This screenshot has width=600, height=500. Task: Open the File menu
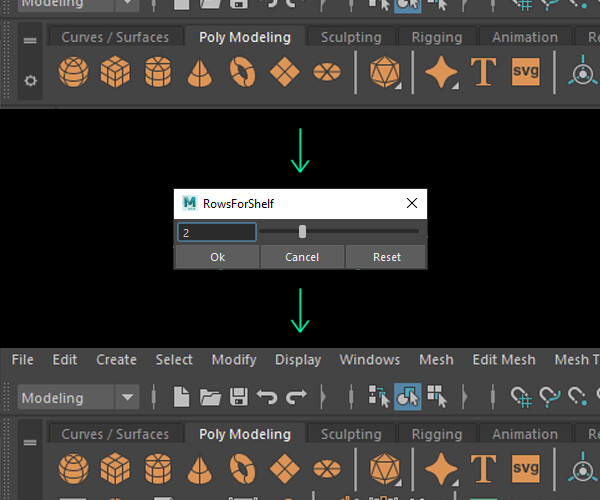23,360
